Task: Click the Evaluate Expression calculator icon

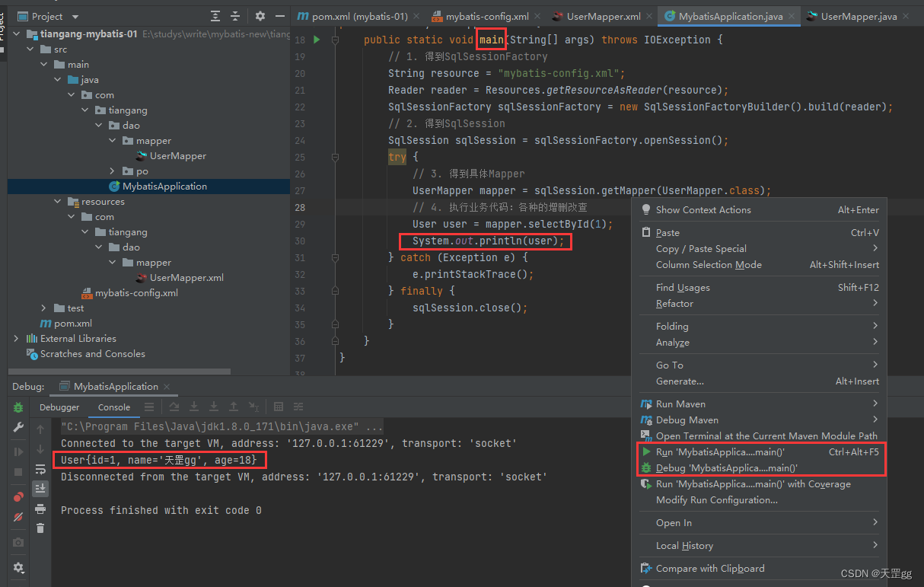Action: (279, 407)
